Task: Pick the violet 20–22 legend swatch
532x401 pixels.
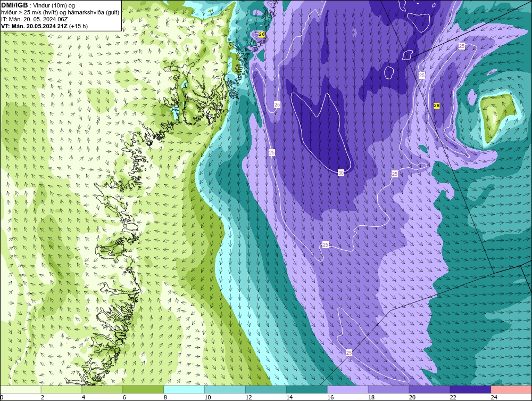Action: point(429,389)
